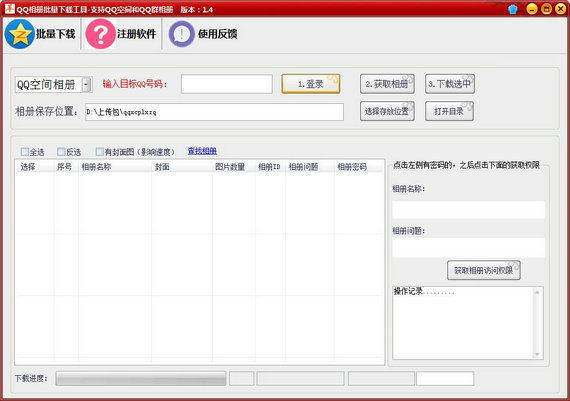
Task: Click scroll-up arrow in the 操作记录 log
Action: (x=537, y=292)
